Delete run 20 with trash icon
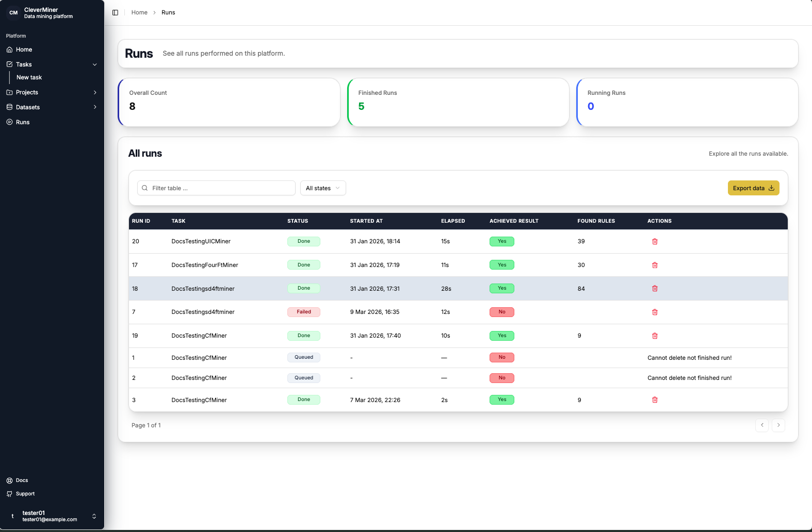 pos(655,241)
